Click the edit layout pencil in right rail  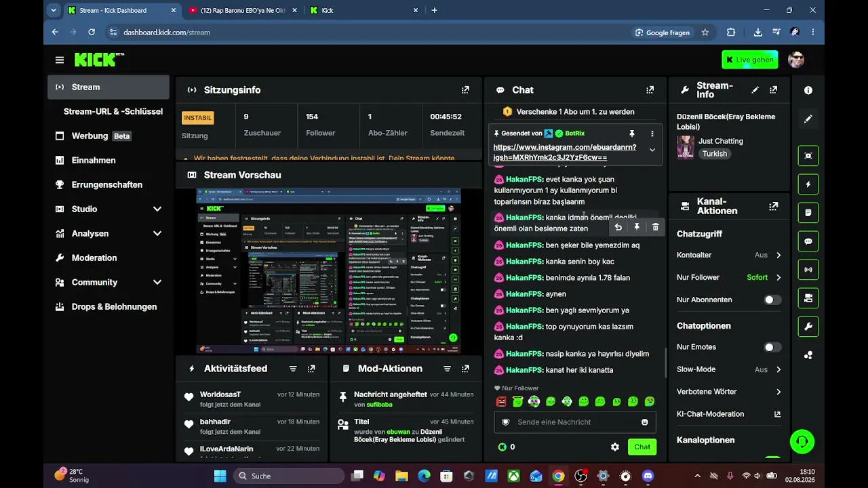click(x=808, y=119)
